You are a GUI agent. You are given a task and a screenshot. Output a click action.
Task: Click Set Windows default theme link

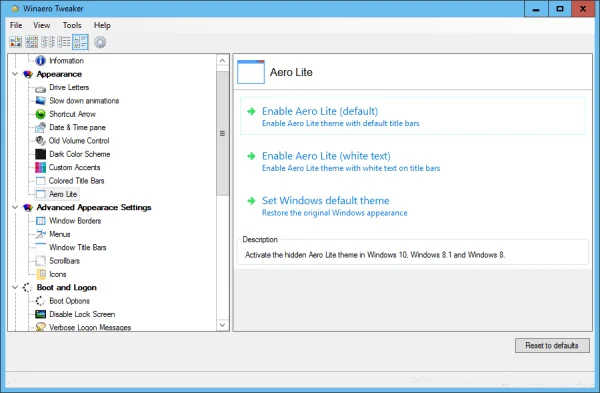pyautogui.click(x=326, y=201)
